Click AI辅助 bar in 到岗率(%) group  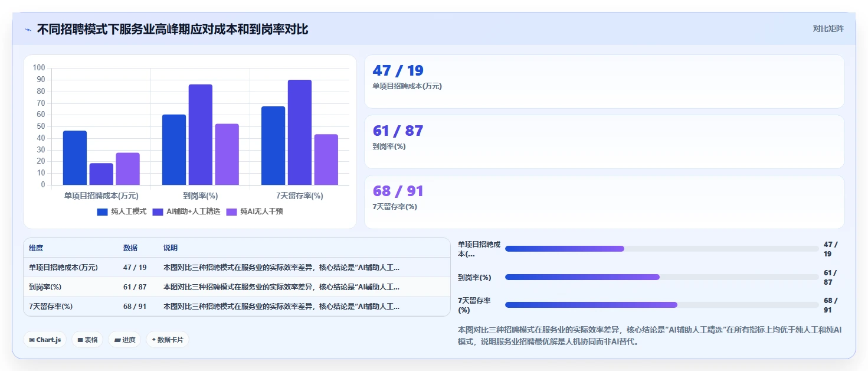pos(201,135)
